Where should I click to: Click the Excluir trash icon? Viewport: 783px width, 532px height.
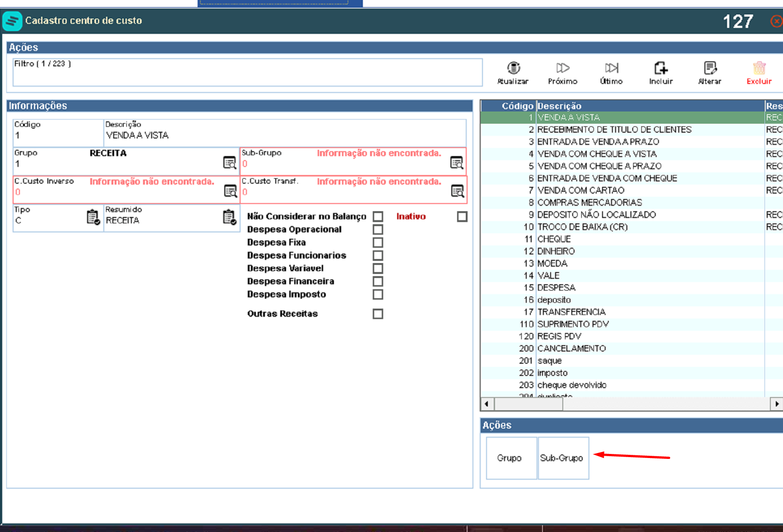pos(759,68)
